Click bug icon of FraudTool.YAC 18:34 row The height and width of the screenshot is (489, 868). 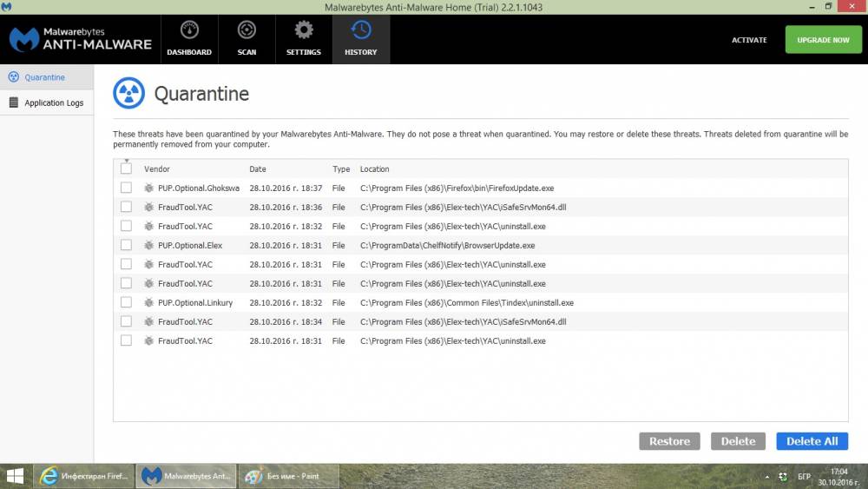pyautogui.click(x=149, y=321)
